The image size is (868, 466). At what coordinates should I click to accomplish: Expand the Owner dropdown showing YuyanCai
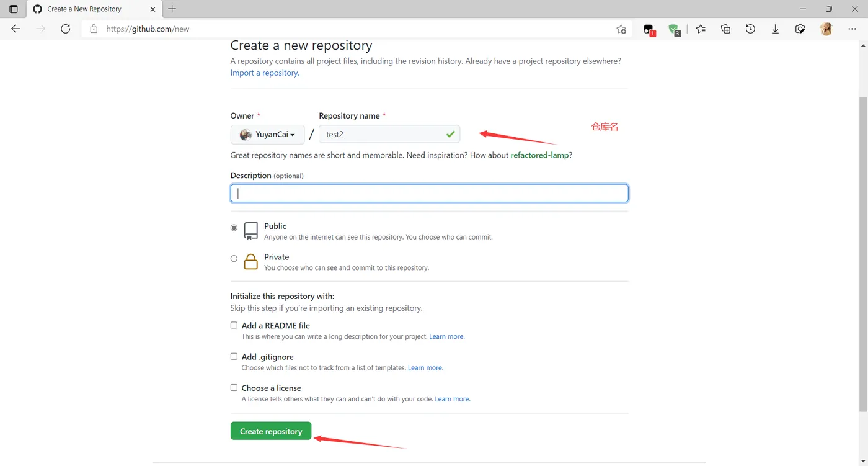coord(267,135)
